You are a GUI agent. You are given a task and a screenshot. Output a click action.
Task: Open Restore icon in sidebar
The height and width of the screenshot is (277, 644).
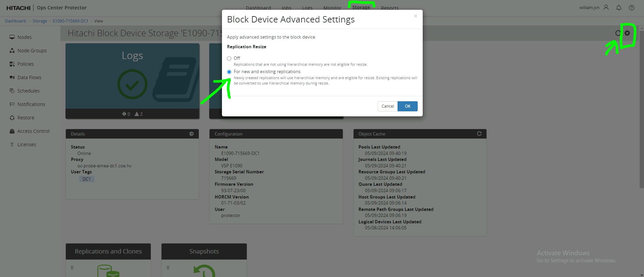(12, 118)
